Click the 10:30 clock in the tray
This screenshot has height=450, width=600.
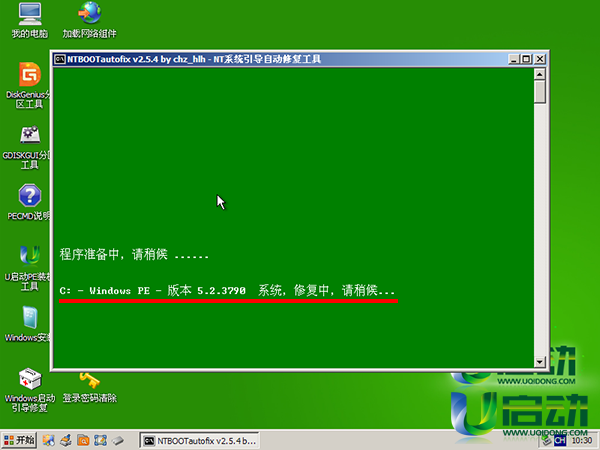click(x=582, y=441)
